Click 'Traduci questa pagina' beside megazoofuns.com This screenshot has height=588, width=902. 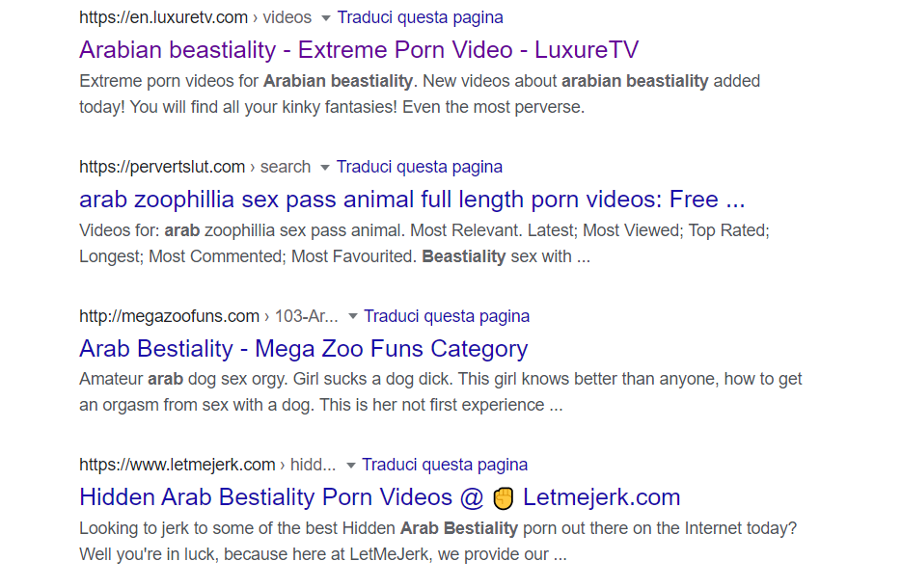click(447, 316)
